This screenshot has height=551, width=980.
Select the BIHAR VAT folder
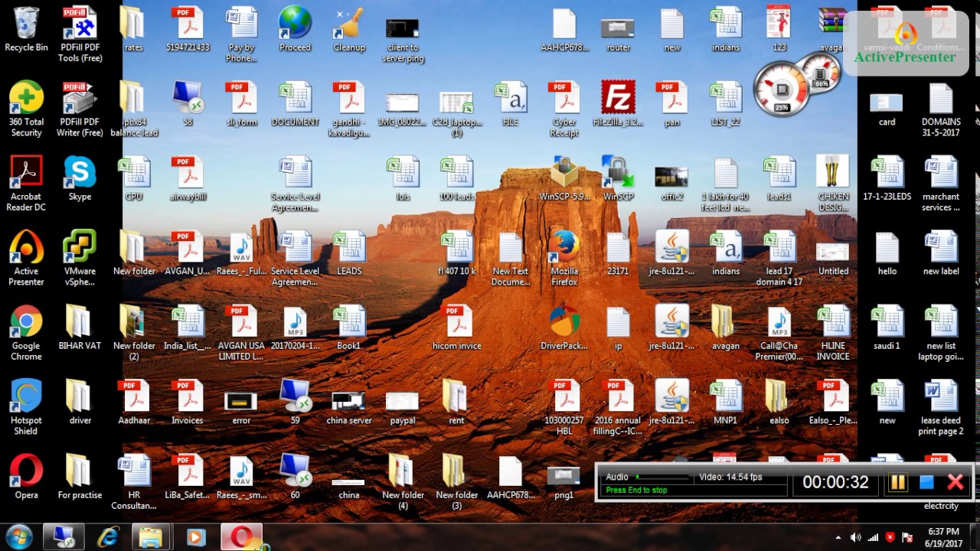(80, 328)
